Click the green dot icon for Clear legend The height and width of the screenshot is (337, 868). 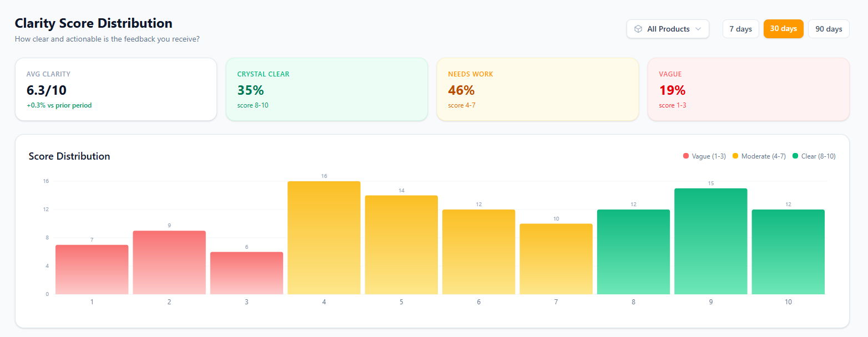click(x=795, y=156)
